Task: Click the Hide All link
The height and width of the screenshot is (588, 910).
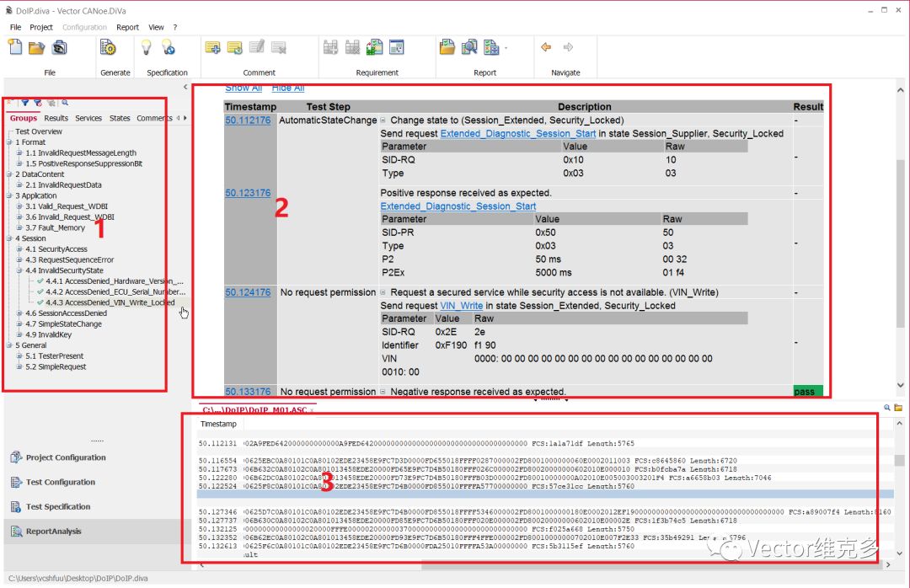Action: pos(288,88)
